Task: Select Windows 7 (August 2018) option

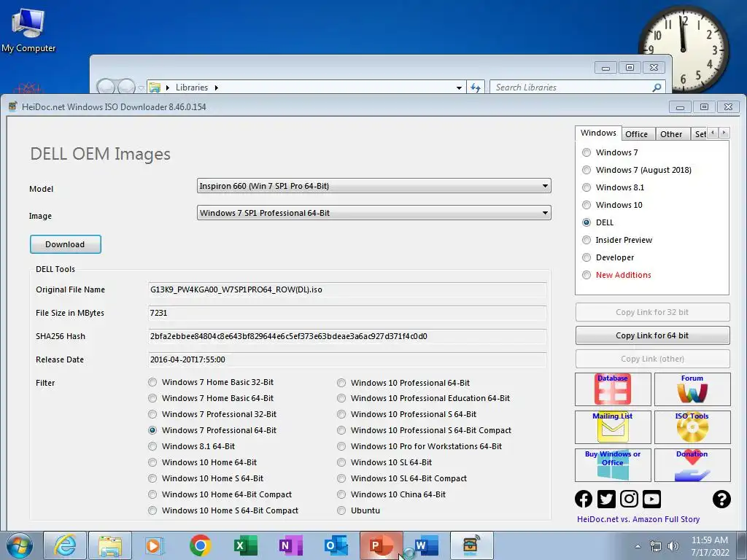Action: coord(587,170)
